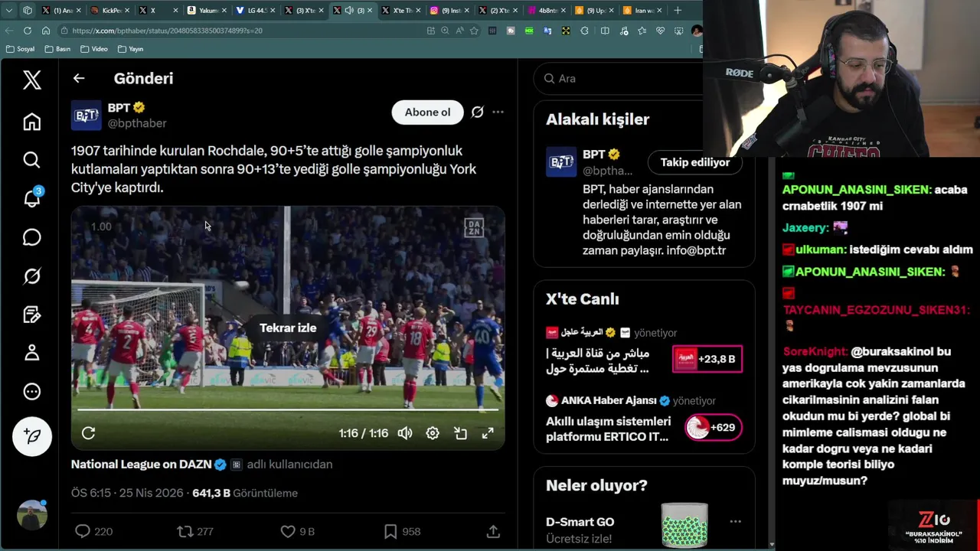Open post options three-dot menu
This screenshot has width=980, height=551.
click(498, 112)
